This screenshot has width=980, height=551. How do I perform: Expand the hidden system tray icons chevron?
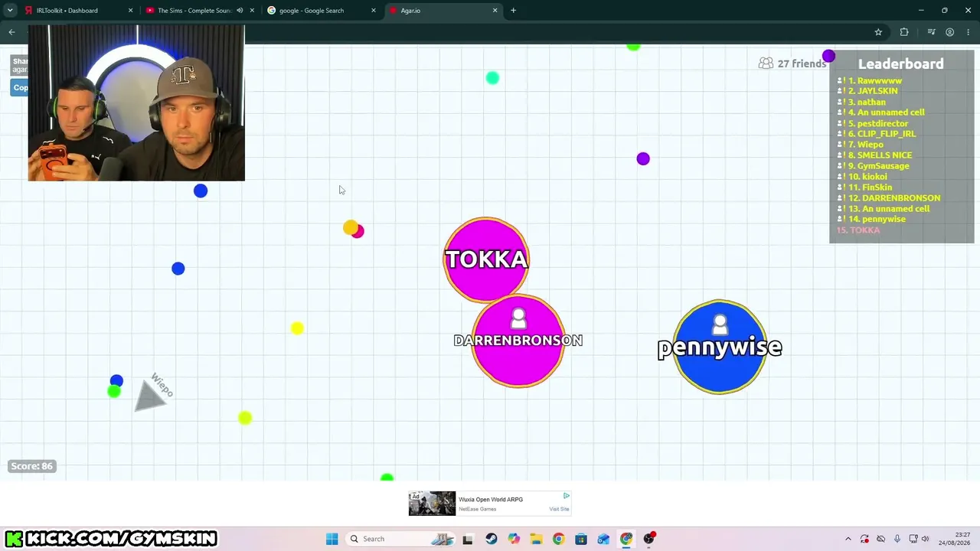coord(848,539)
